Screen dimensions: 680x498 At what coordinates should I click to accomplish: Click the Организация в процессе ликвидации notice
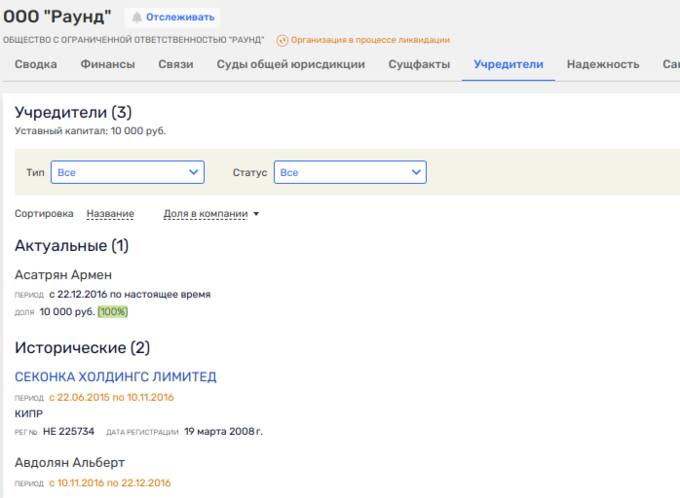tap(370, 40)
